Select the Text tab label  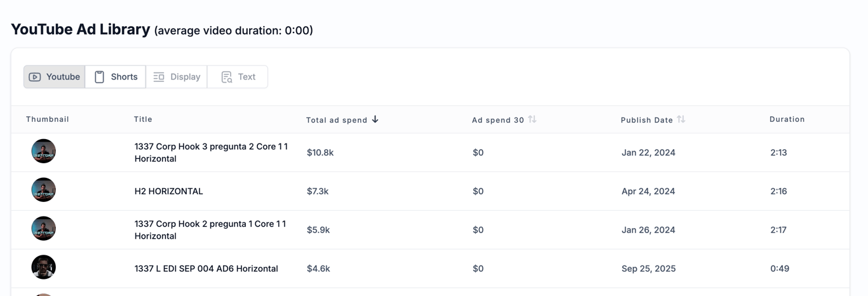point(247,77)
